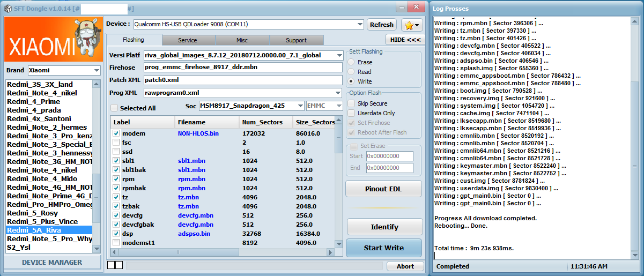The height and width of the screenshot is (276, 644).
Task: Click the Filename column header
Action: [x=207, y=122]
